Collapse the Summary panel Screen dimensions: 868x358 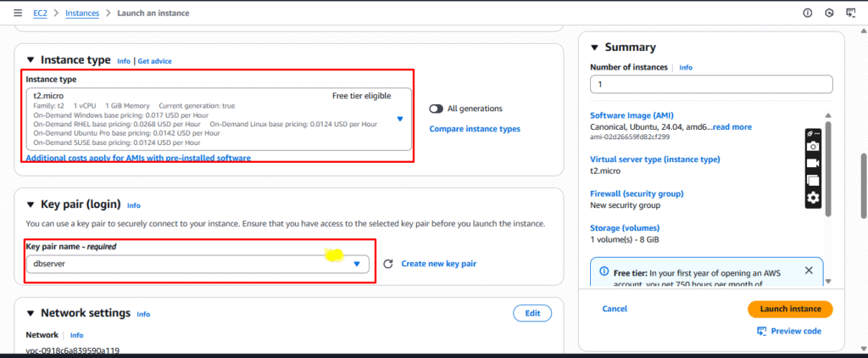594,48
